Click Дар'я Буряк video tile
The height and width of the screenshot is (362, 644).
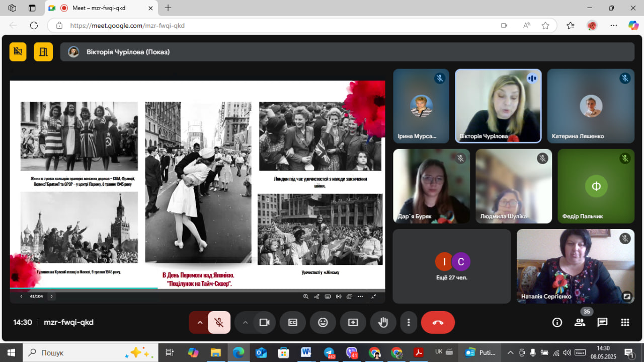(x=432, y=186)
